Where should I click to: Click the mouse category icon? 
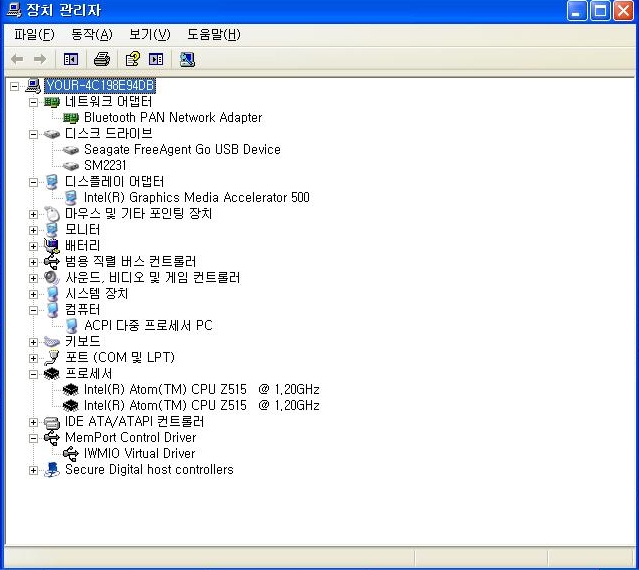point(52,214)
